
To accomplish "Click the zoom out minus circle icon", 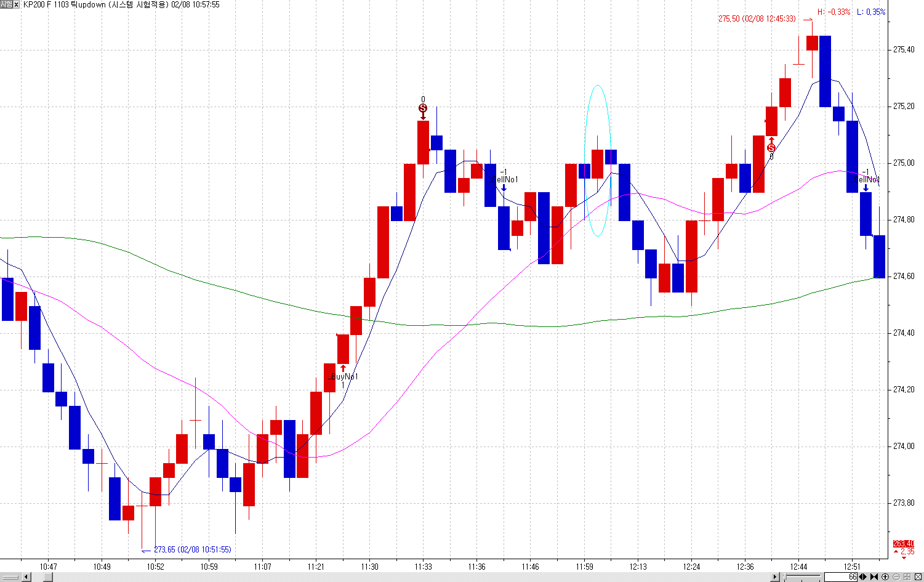I will pos(896,577).
